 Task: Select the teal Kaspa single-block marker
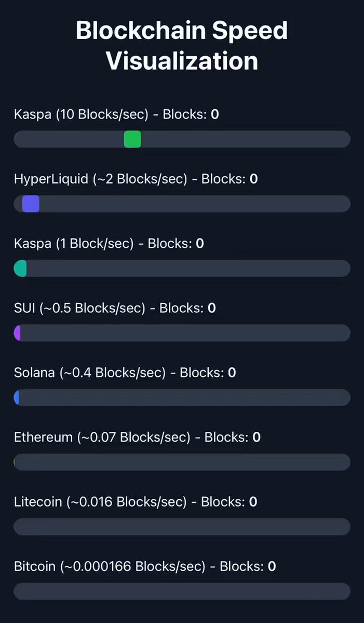tap(20, 268)
